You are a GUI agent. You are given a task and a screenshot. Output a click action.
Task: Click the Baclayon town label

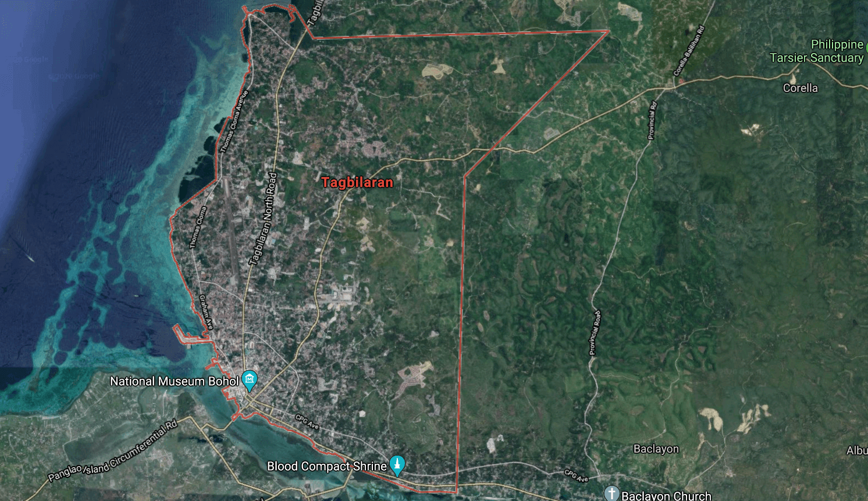click(x=656, y=449)
